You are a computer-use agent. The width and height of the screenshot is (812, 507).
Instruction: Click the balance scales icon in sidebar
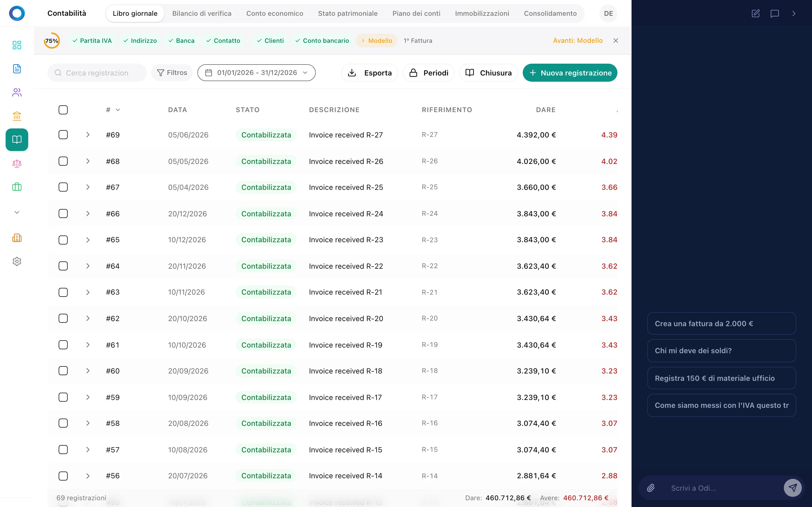tap(17, 164)
